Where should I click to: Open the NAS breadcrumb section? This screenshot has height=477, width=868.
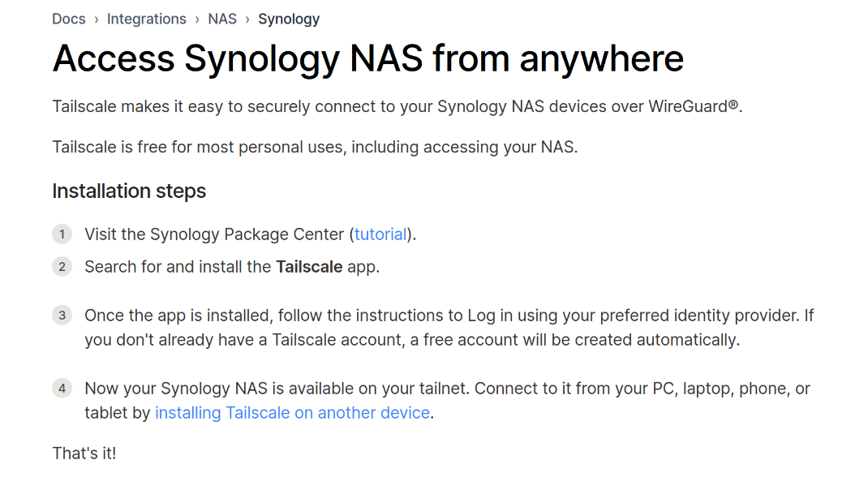[x=222, y=19]
